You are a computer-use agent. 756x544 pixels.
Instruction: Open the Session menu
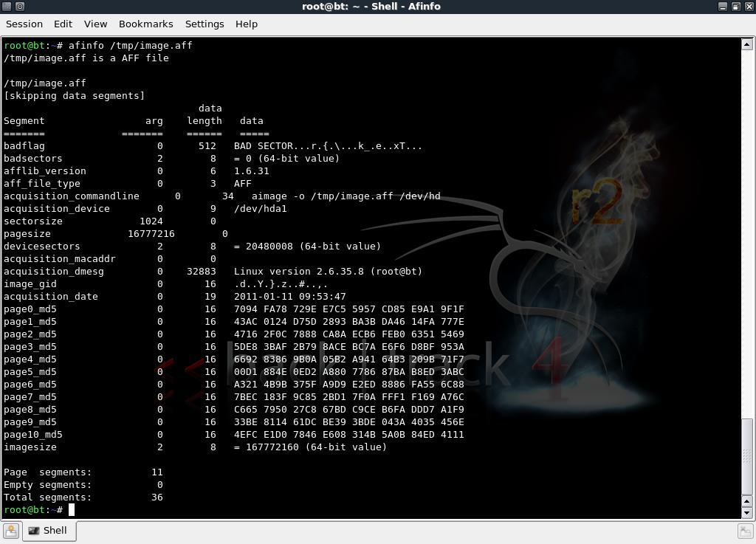tap(24, 24)
